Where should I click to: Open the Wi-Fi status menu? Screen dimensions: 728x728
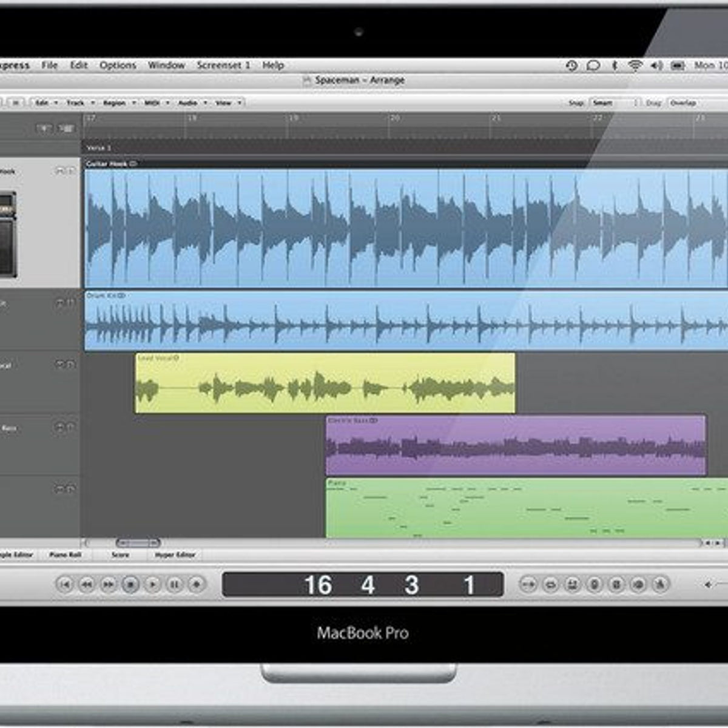point(635,66)
